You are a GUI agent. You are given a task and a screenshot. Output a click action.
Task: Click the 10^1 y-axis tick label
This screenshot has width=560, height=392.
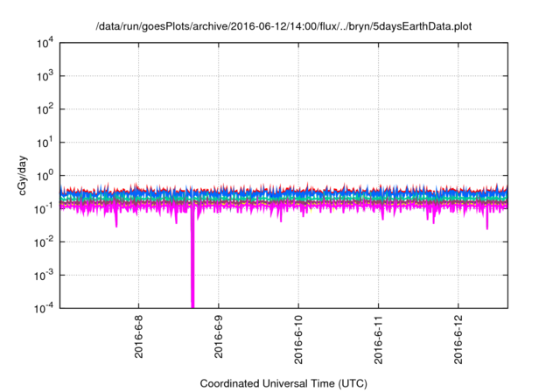(x=45, y=143)
